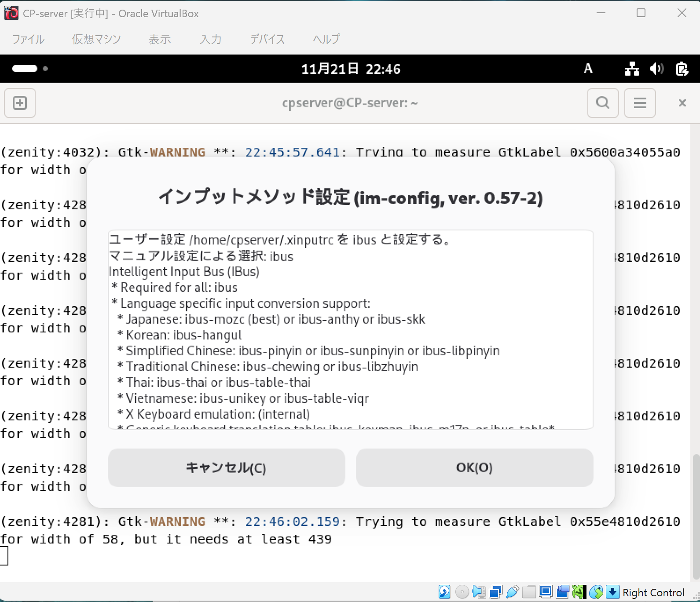700x602 pixels.
Task: Click the Simplified Chinese: ibus-pinyin line
Action: click(x=308, y=351)
